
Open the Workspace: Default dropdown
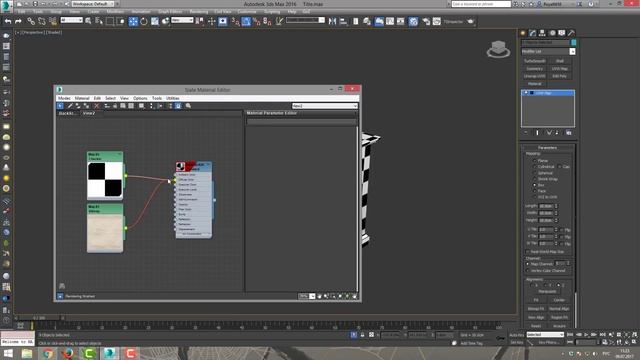[x=93, y=4]
